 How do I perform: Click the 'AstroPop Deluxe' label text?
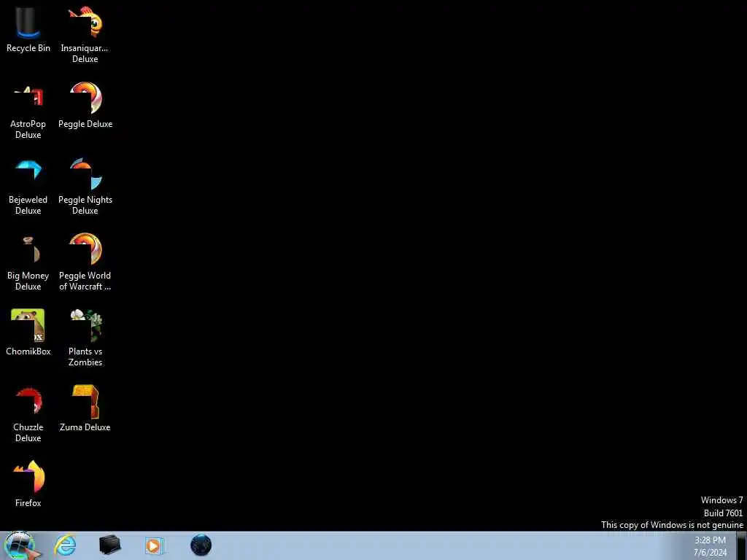point(28,129)
